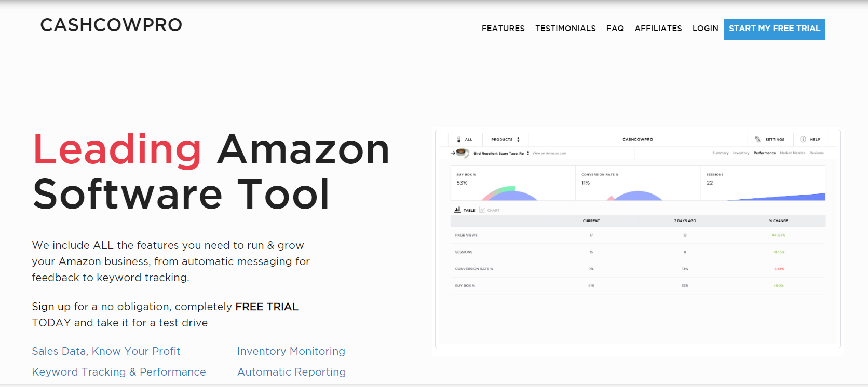The width and height of the screenshot is (868, 387).
Task: Click the Login link
Action: pyautogui.click(x=705, y=29)
